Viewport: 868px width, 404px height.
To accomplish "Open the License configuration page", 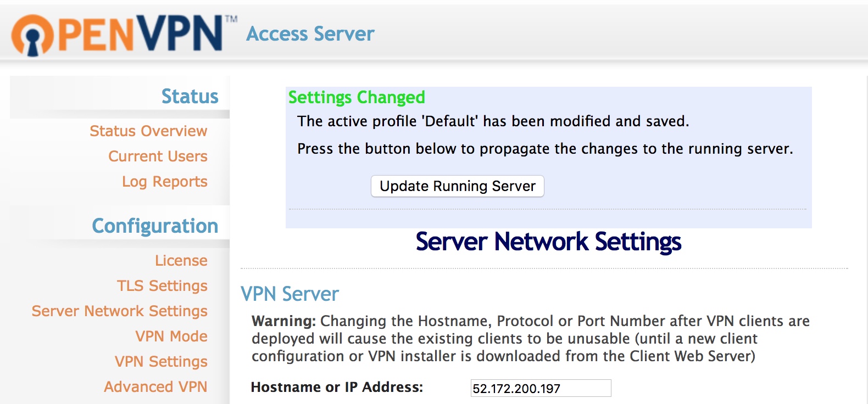I will pos(181,261).
